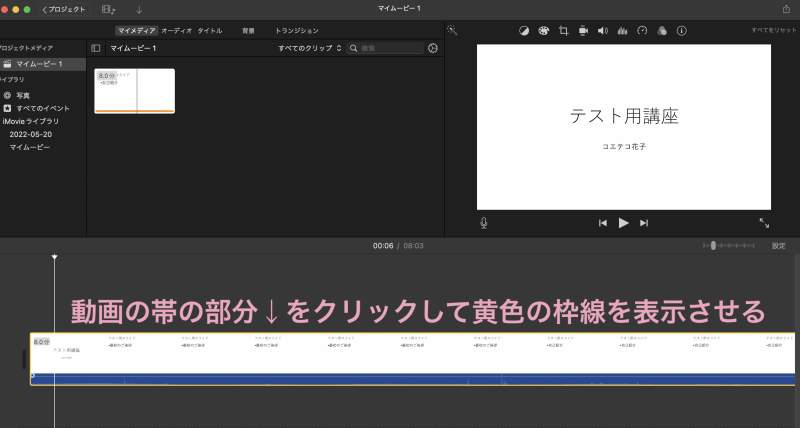Screen dimensions: 800x428
Task: Play the movie in the viewer
Action: [x=623, y=223]
